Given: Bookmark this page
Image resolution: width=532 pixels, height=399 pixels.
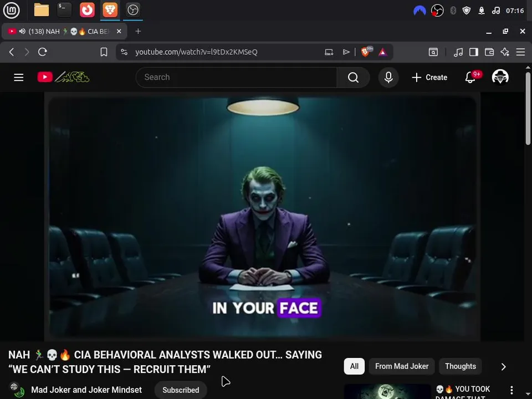Looking at the screenshot, I should (104, 52).
